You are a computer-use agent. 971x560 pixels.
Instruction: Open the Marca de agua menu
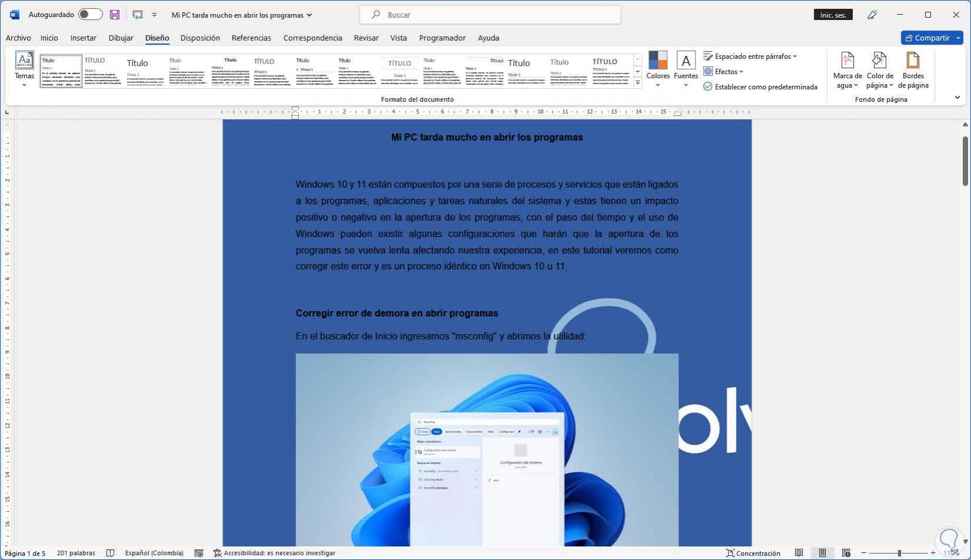(847, 71)
